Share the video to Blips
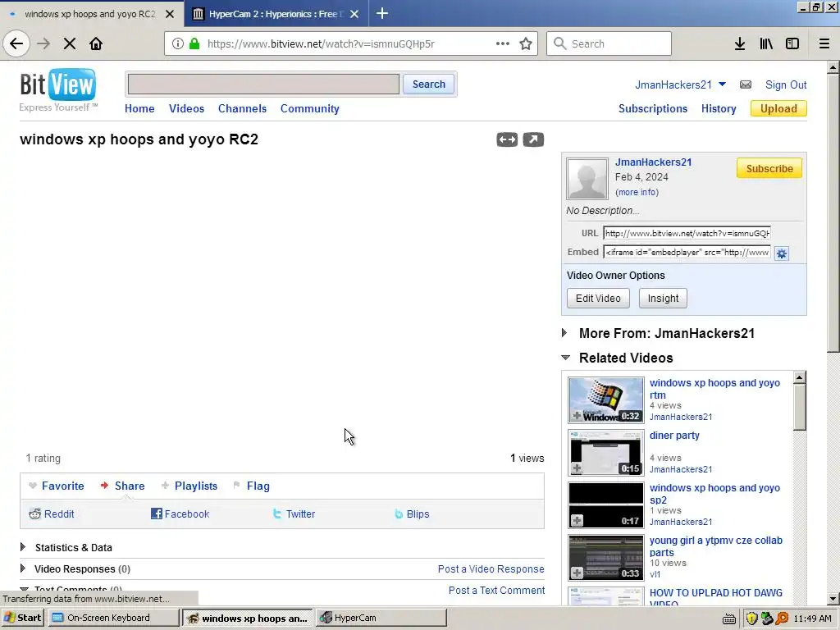 click(412, 514)
